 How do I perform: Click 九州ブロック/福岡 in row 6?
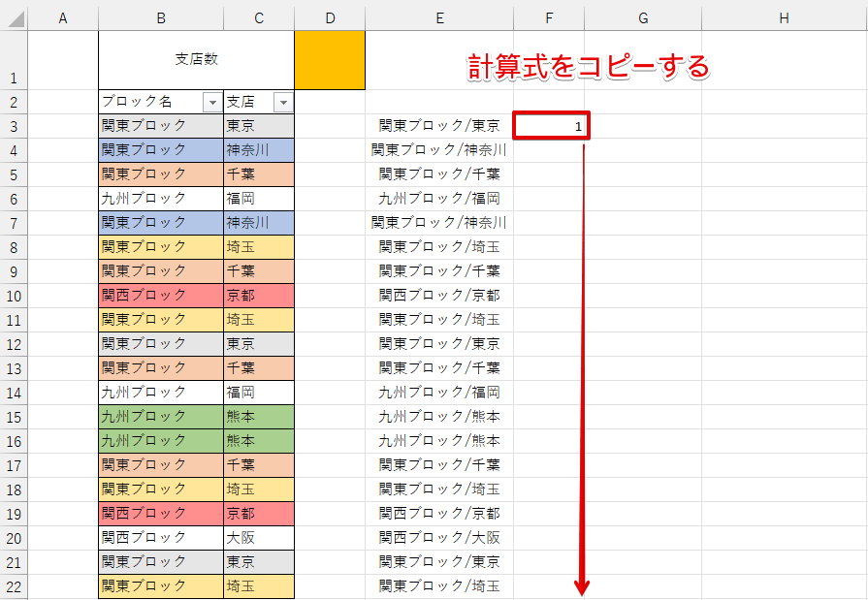[439, 199]
